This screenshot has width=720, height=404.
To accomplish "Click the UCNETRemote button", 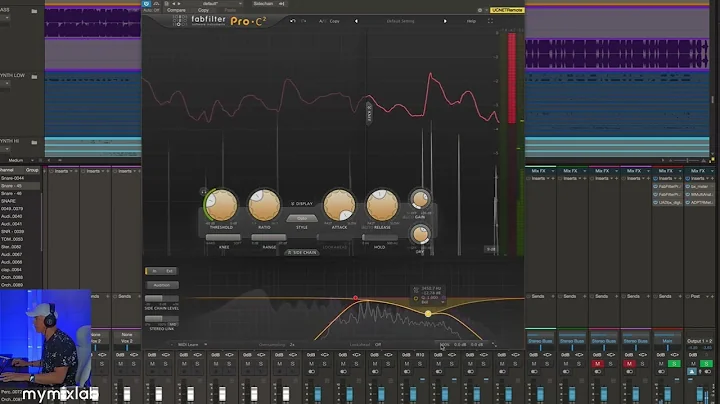I will [x=507, y=10].
